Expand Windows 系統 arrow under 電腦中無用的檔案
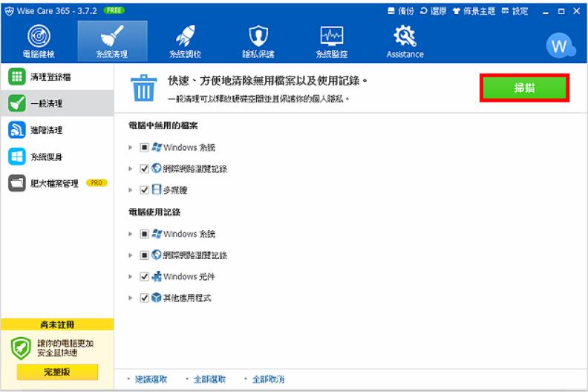 point(131,147)
